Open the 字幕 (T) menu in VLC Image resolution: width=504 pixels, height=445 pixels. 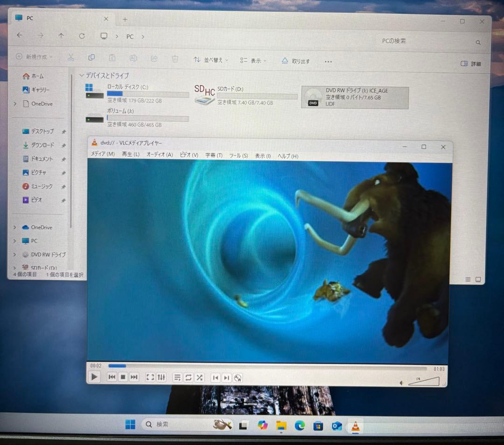click(214, 155)
